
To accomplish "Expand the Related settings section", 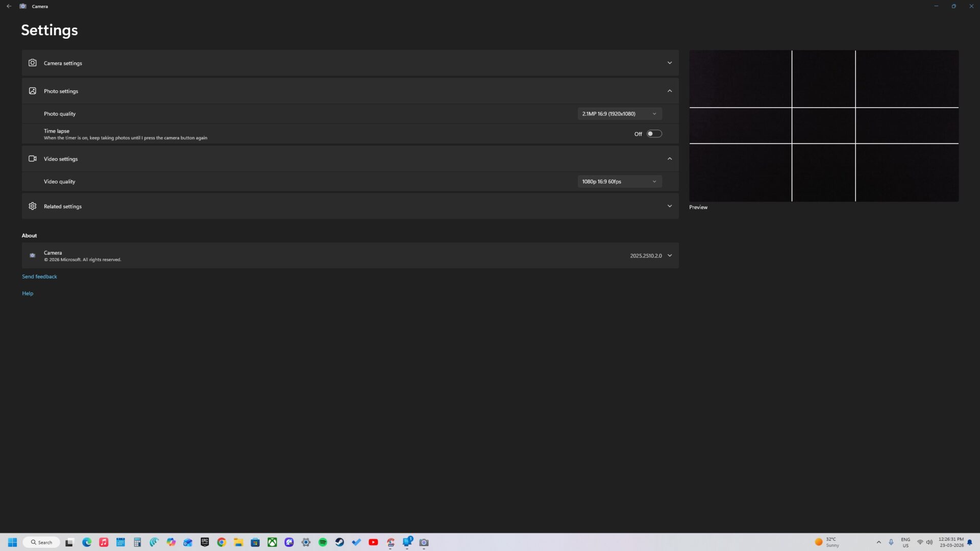I will pos(669,206).
